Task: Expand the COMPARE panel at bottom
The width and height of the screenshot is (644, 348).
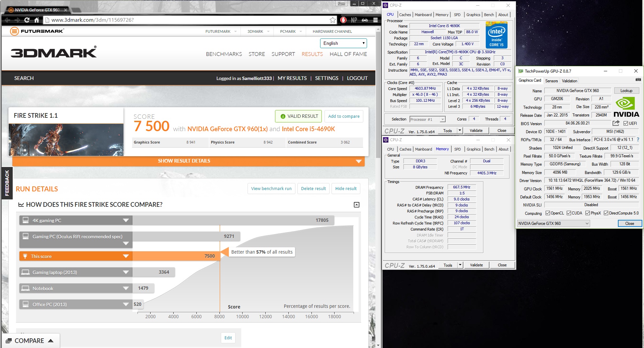Action: 30,341
